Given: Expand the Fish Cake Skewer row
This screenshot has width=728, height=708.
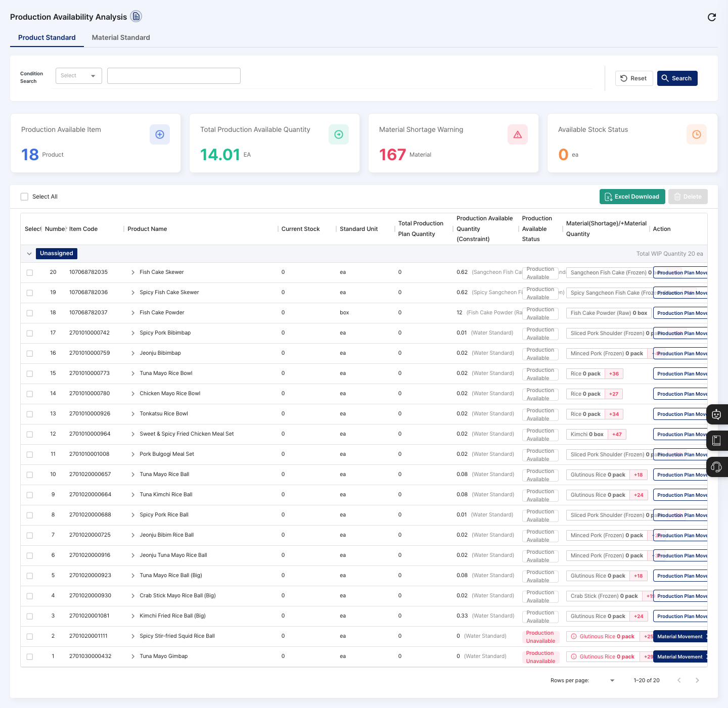Looking at the screenshot, I should coord(133,272).
